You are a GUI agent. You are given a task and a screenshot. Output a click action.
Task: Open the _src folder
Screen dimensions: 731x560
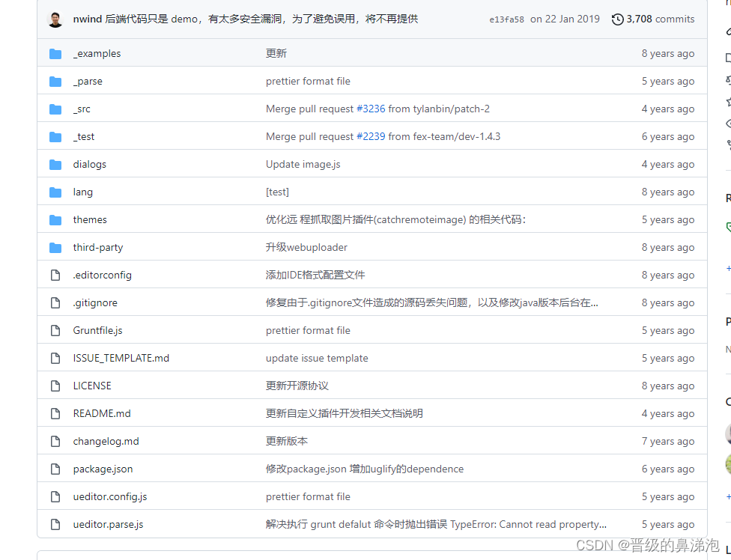pos(81,109)
